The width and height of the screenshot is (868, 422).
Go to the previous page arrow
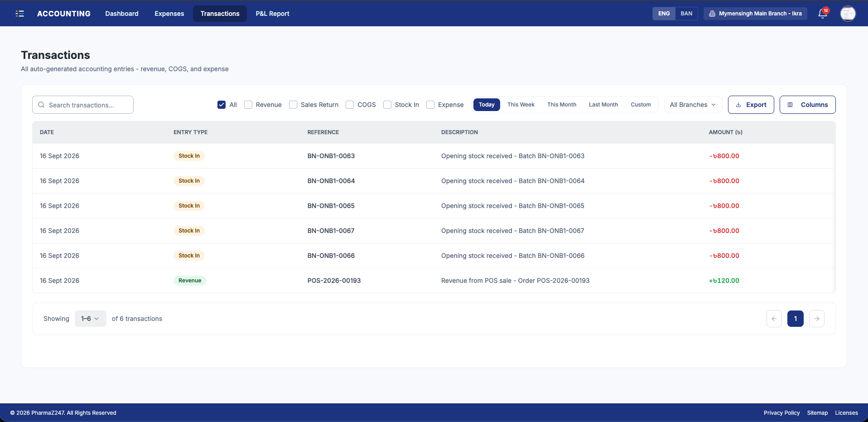point(774,319)
